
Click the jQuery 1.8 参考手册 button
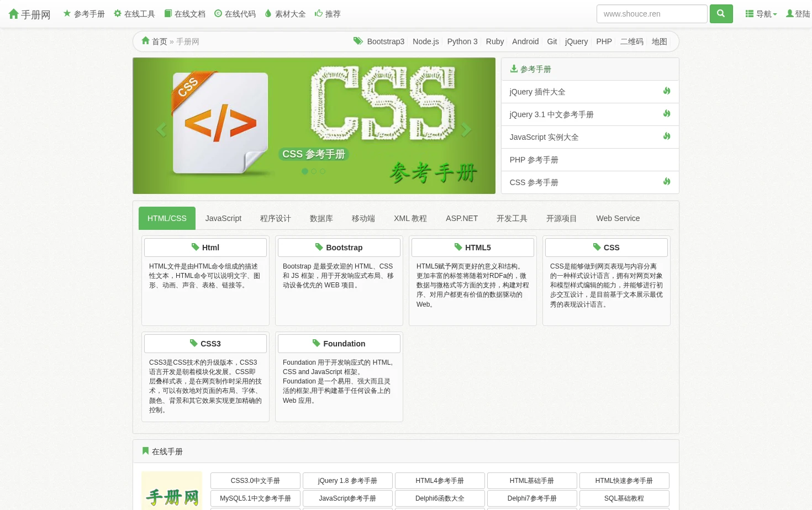tap(347, 481)
